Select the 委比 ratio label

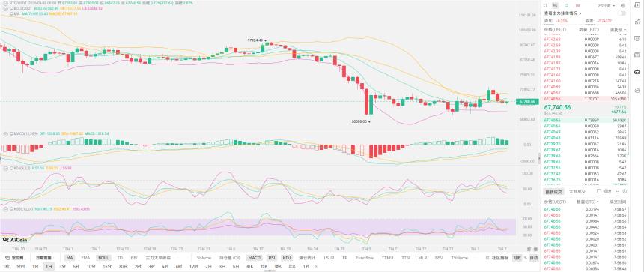pos(548,20)
